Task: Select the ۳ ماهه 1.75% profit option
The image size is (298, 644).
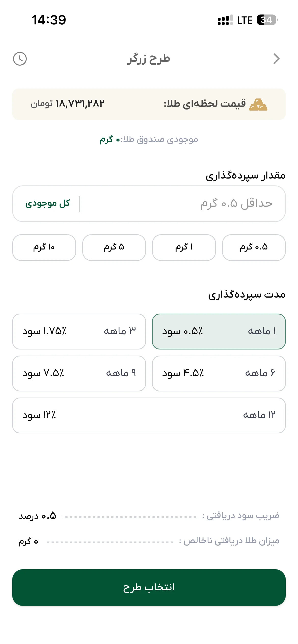Action: pos(79,331)
